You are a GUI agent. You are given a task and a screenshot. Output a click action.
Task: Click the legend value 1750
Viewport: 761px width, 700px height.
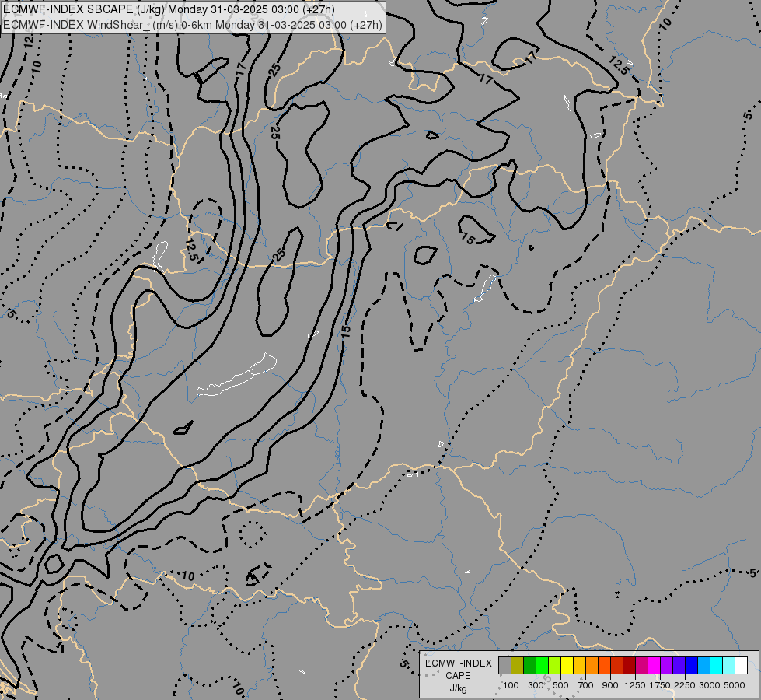660,685
